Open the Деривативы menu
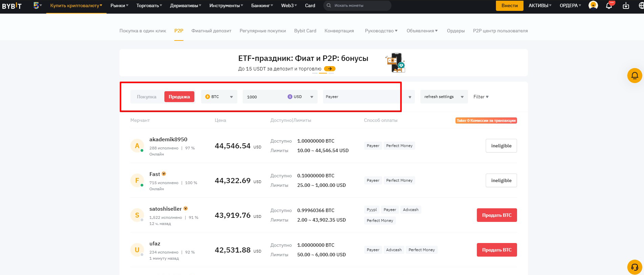Screen dimensions: 644x275 [186, 5]
